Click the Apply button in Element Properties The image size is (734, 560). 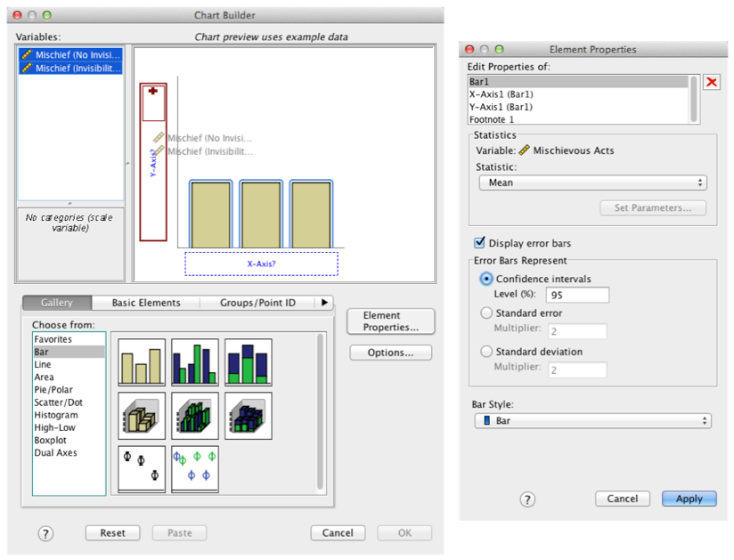point(689,499)
